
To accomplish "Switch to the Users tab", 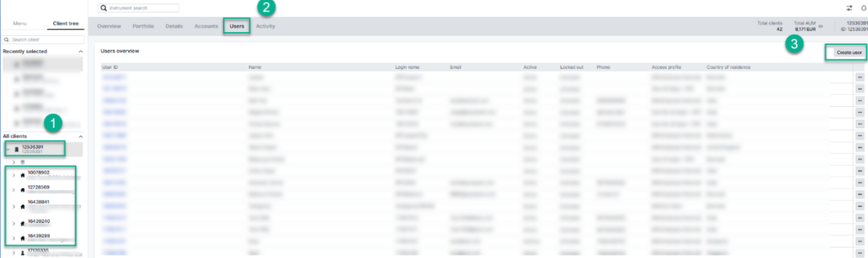I will pyautogui.click(x=237, y=26).
